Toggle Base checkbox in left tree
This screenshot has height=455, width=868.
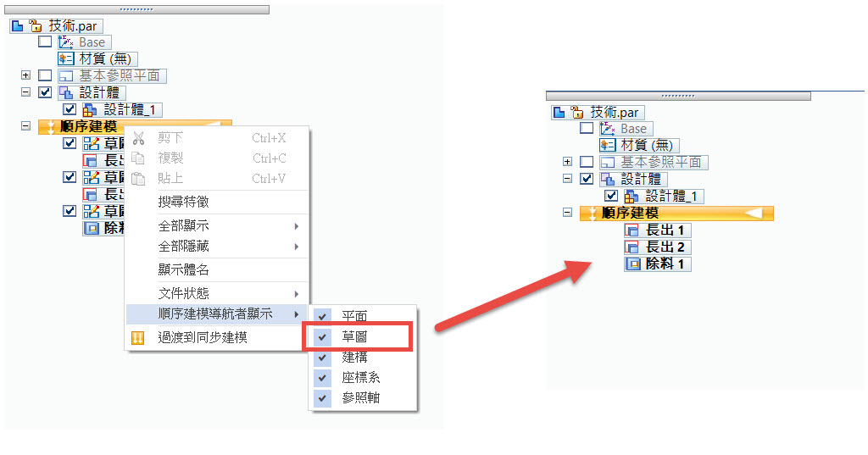click(x=45, y=42)
